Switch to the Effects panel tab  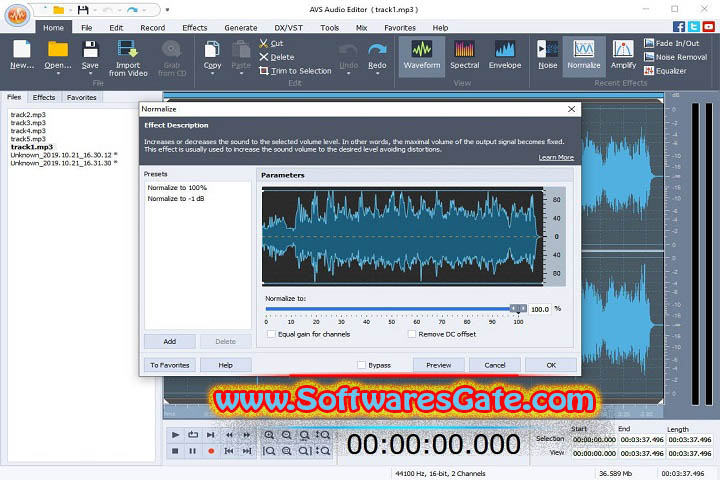coord(44,97)
